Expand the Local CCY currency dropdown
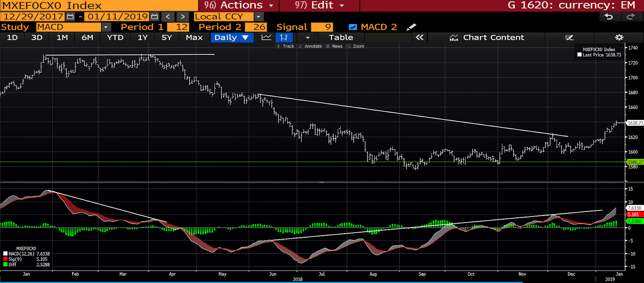The width and height of the screenshot is (644, 283). click(259, 17)
